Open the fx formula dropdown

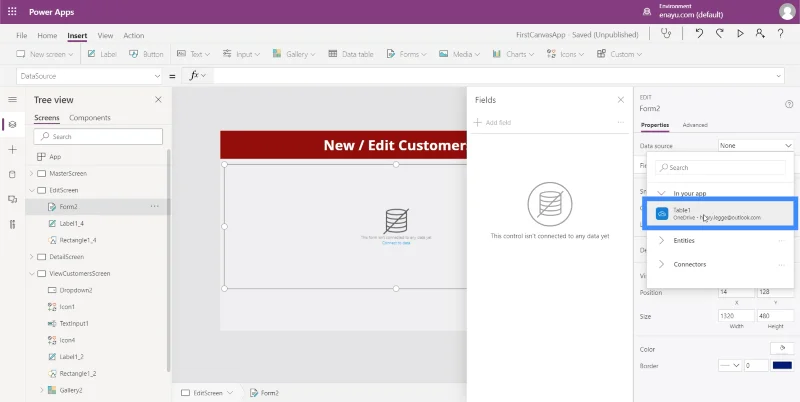click(x=198, y=76)
